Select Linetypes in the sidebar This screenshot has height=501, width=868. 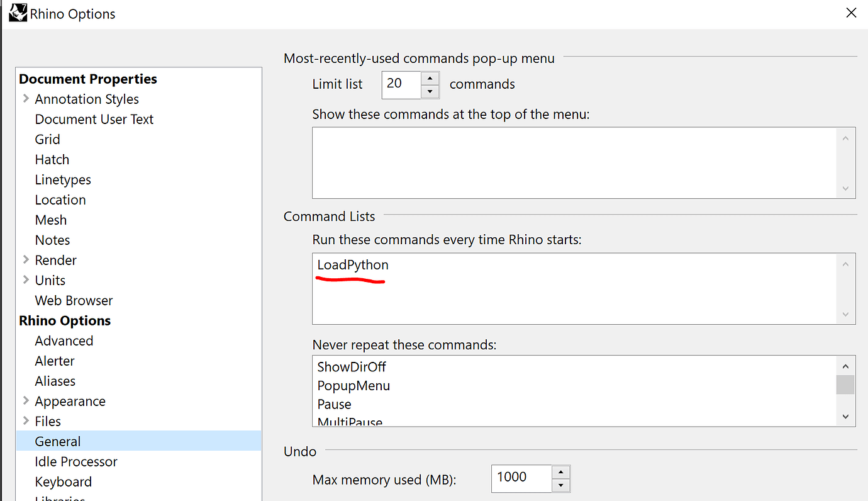62,179
